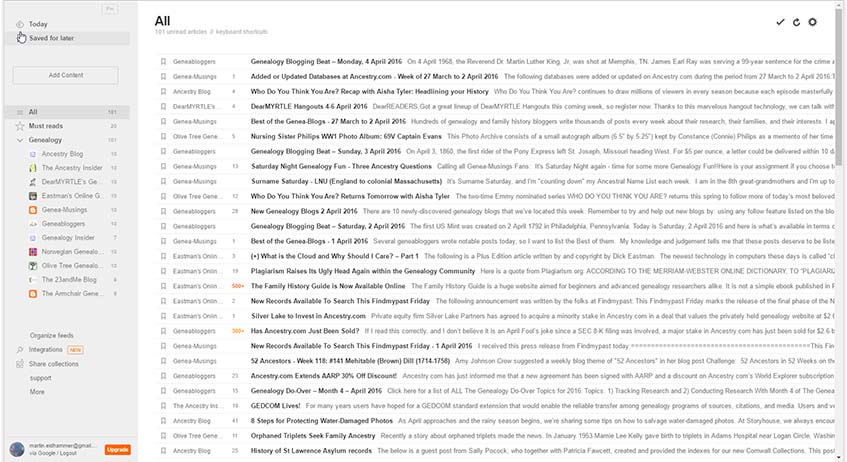Click the Integrations search icon

click(20, 350)
